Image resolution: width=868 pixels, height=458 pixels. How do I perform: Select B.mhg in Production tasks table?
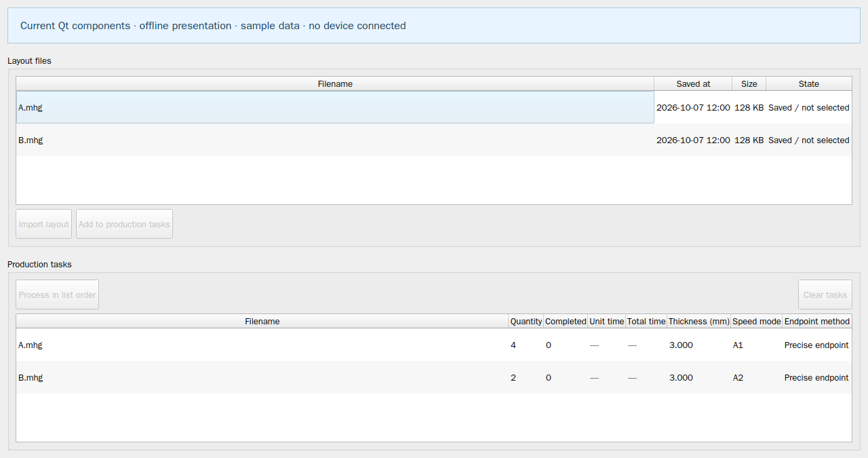(x=262, y=377)
